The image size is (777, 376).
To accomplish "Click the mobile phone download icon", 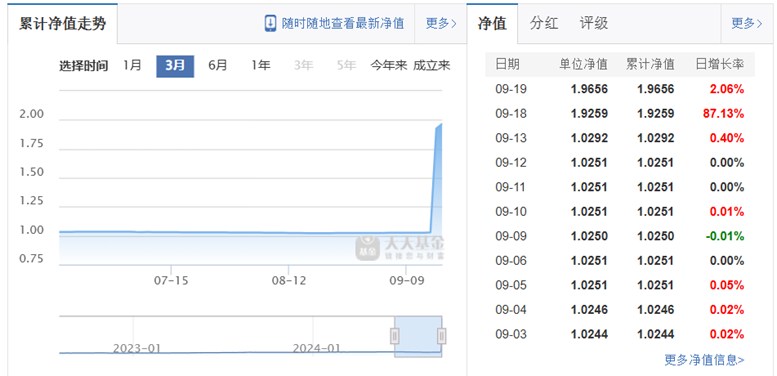I will [x=270, y=23].
